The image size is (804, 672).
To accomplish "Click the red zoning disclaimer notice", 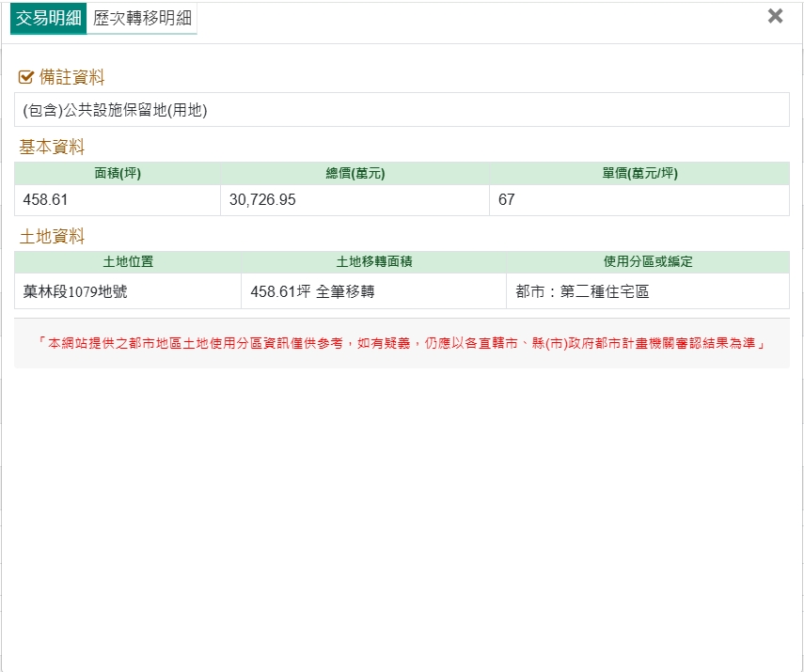I will pyautogui.click(x=402, y=344).
